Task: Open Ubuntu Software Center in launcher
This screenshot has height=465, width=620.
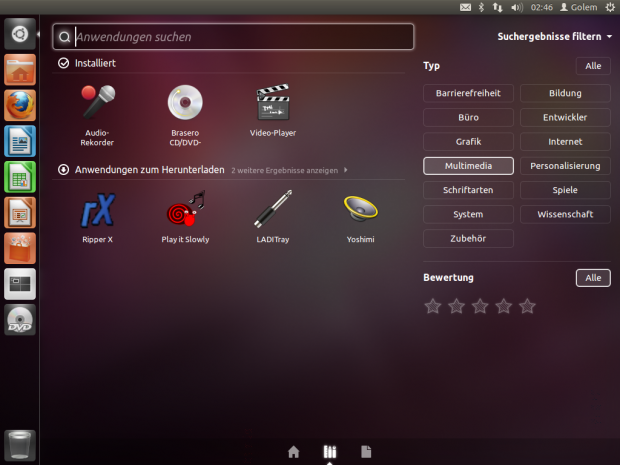Action: pos(20,248)
